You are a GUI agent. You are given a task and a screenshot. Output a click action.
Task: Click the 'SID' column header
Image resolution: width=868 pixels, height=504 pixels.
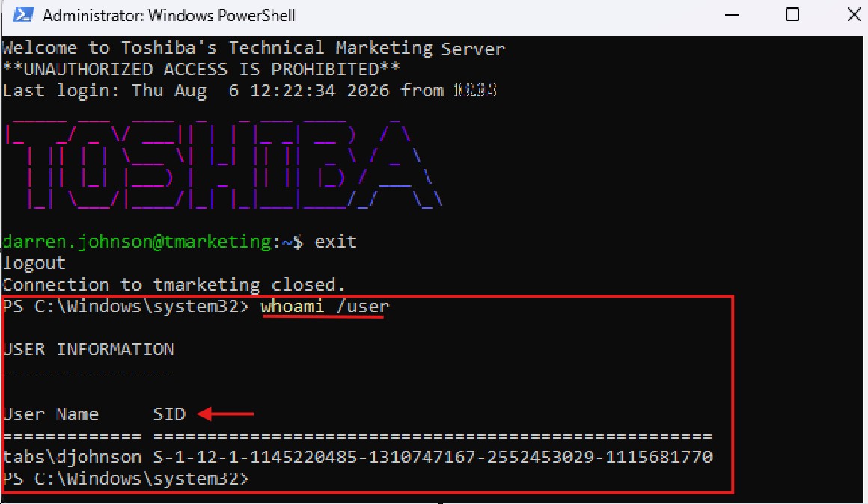[x=169, y=414]
